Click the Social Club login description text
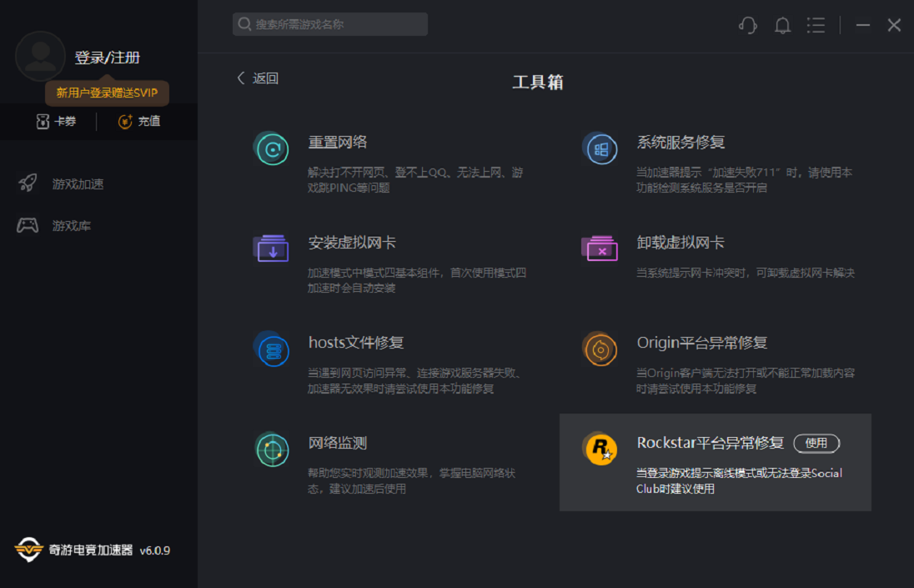 pos(739,480)
